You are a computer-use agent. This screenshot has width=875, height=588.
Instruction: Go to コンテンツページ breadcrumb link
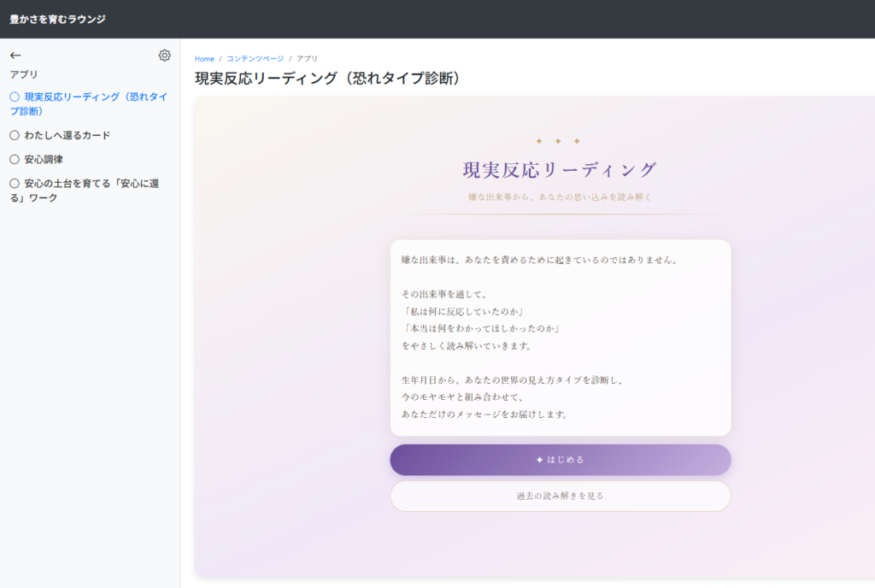255,59
